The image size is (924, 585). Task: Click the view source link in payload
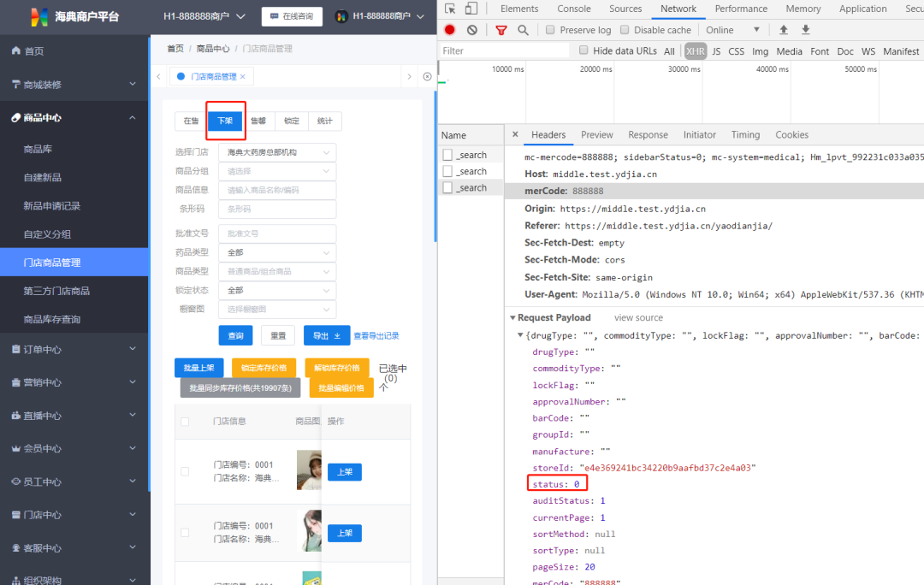click(638, 317)
